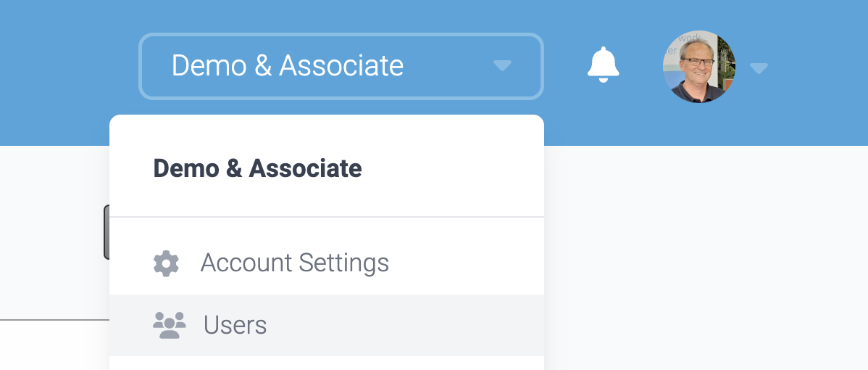Click the people icon beside Users
The image size is (868, 370).
(170, 325)
